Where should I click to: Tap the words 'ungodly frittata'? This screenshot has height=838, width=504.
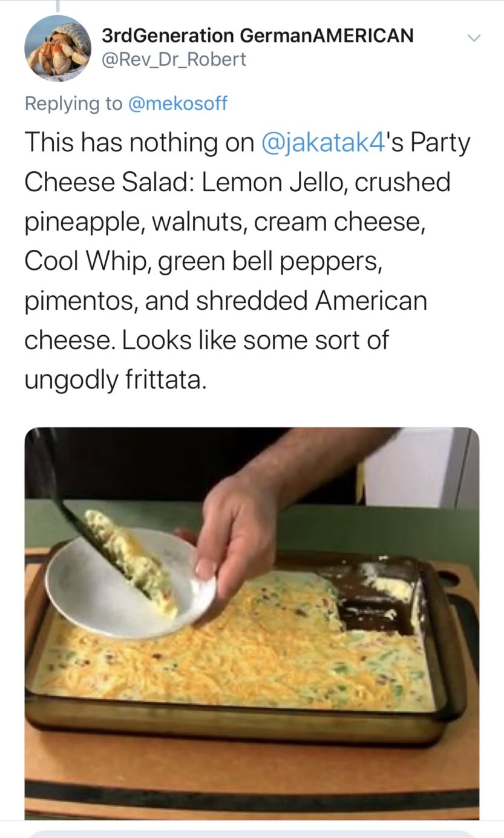pos(115,379)
